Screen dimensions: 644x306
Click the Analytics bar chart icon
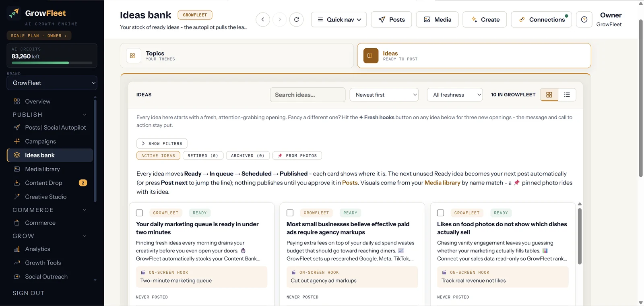tap(17, 249)
